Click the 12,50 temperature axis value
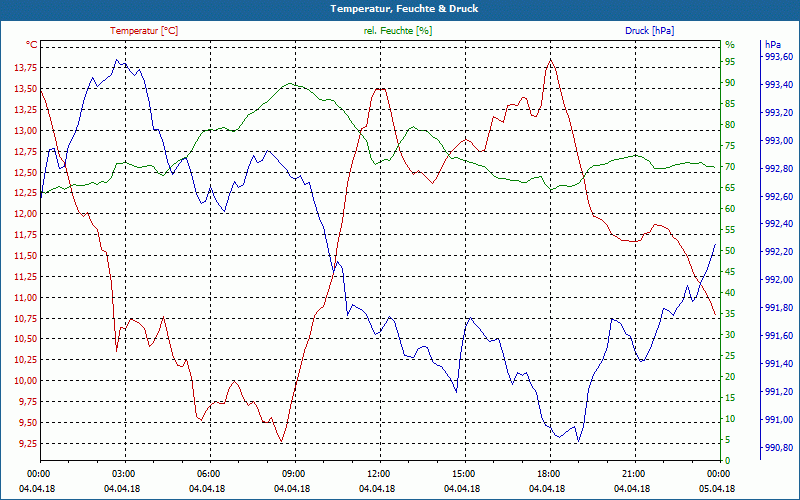 pos(26,172)
